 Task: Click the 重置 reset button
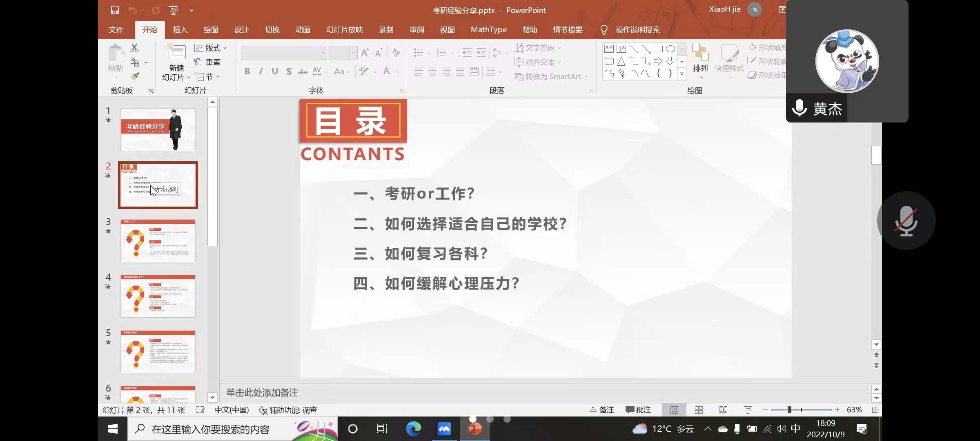pyautogui.click(x=208, y=62)
